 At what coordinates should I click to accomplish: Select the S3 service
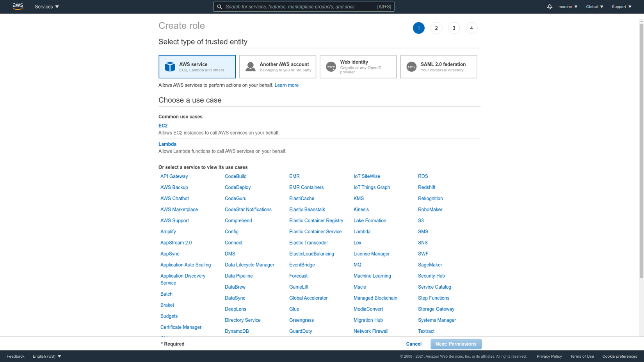pyautogui.click(x=421, y=220)
